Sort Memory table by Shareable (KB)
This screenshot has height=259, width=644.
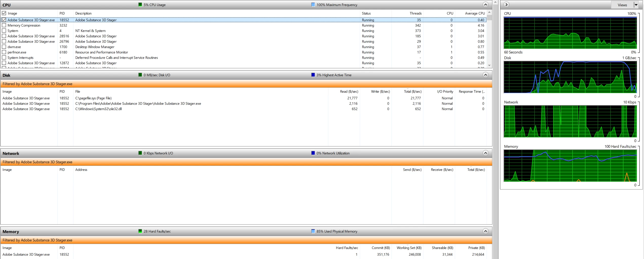(439, 248)
